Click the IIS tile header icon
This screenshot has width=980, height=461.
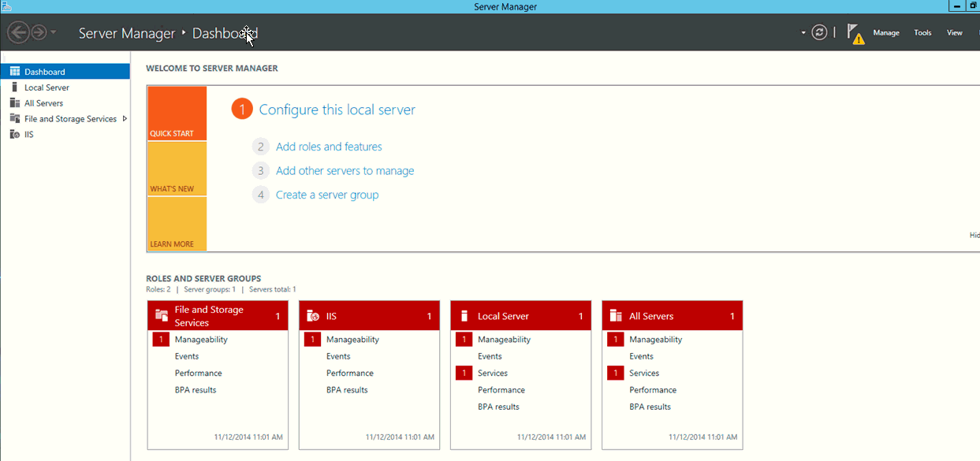click(313, 316)
